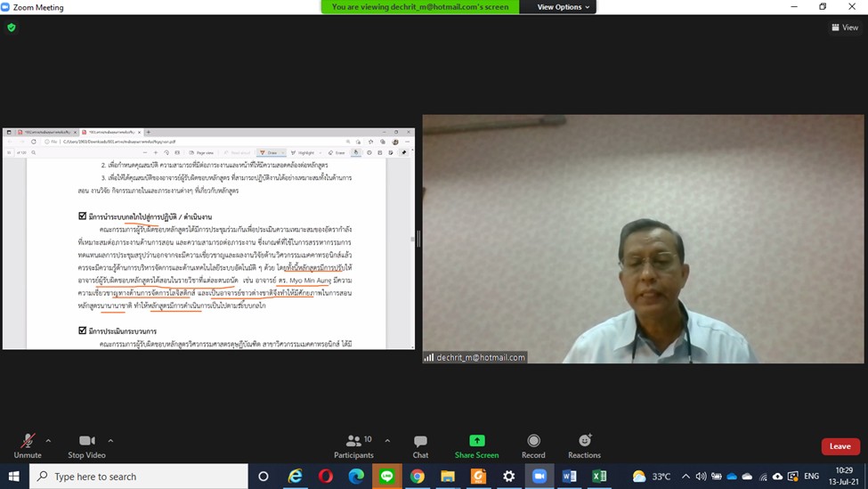Open the Chrome browser in the taskbar
Screen dimensions: 868x489
[417, 477]
